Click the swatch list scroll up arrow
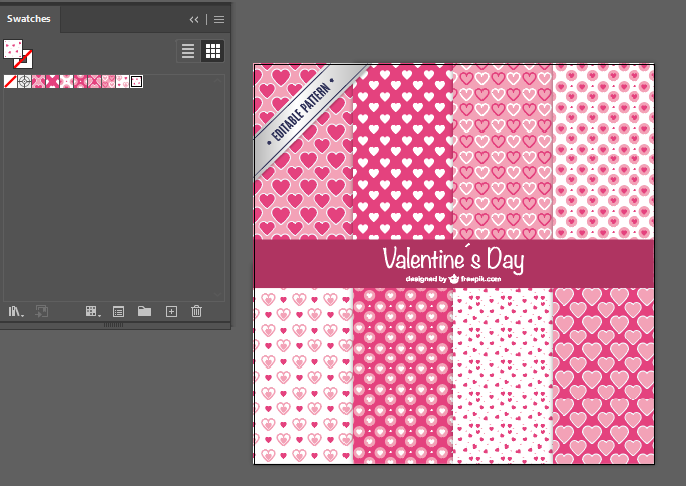Viewport: 686px width, 486px height. click(x=218, y=80)
